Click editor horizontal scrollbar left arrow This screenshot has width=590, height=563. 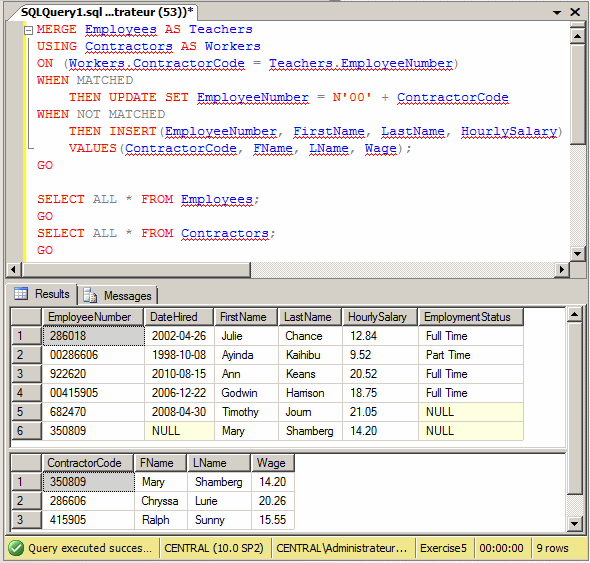14,269
